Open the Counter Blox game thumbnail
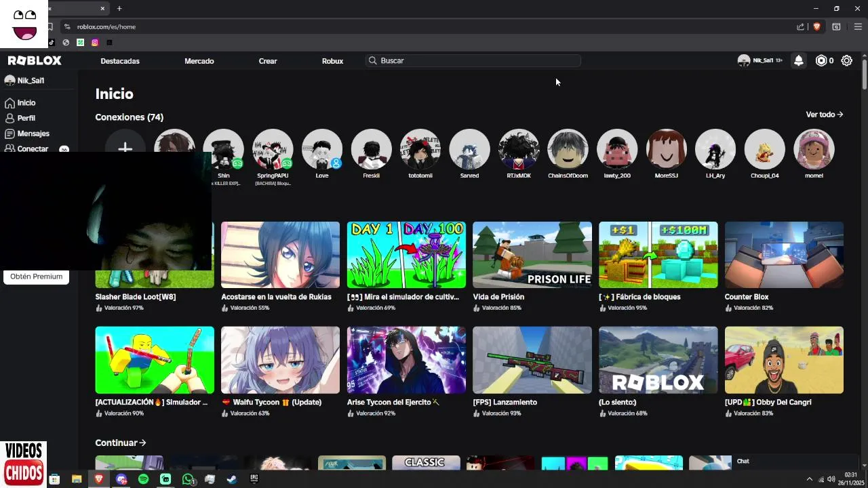The height and width of the screenshot is (488, 868). (x=784, y=255)
